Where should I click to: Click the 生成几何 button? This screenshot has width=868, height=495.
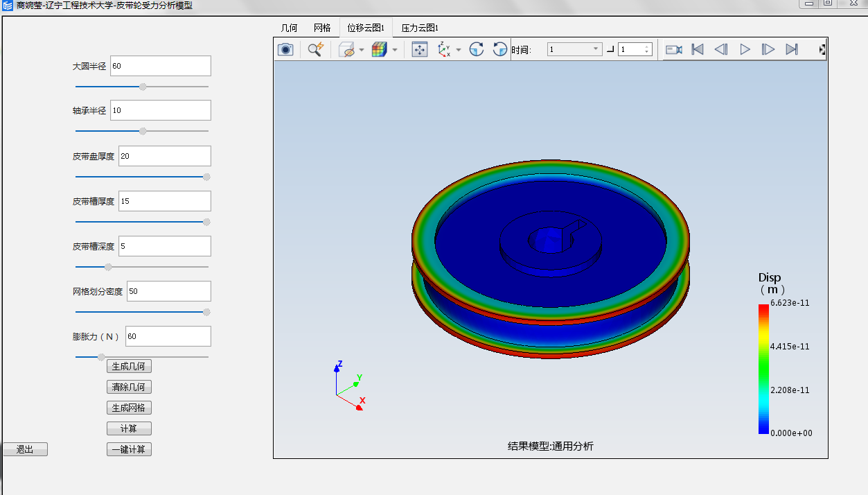(x=129, y=366)
